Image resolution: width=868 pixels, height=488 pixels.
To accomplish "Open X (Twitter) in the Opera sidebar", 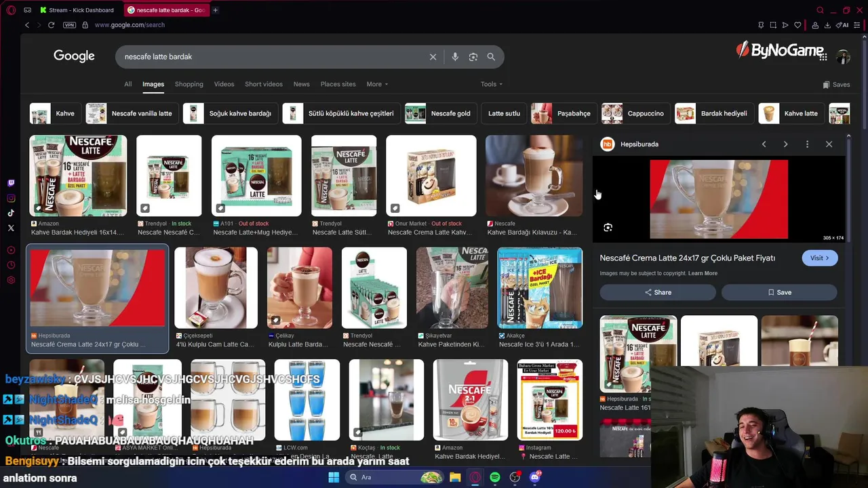I will click(x=11, y=228).
